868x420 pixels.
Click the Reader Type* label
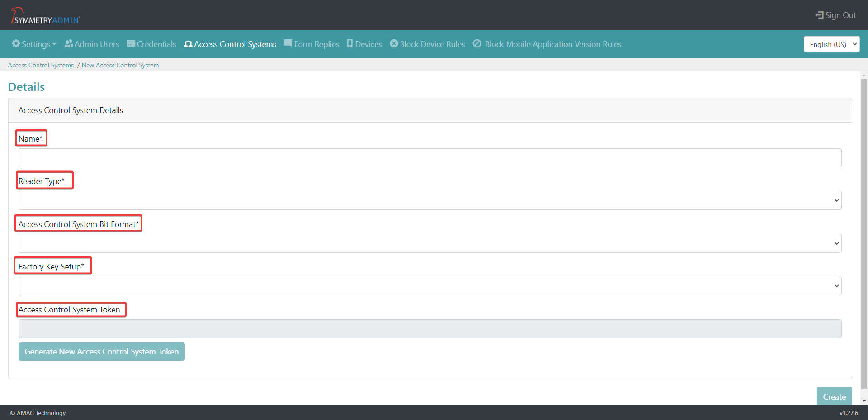(42, 181)
